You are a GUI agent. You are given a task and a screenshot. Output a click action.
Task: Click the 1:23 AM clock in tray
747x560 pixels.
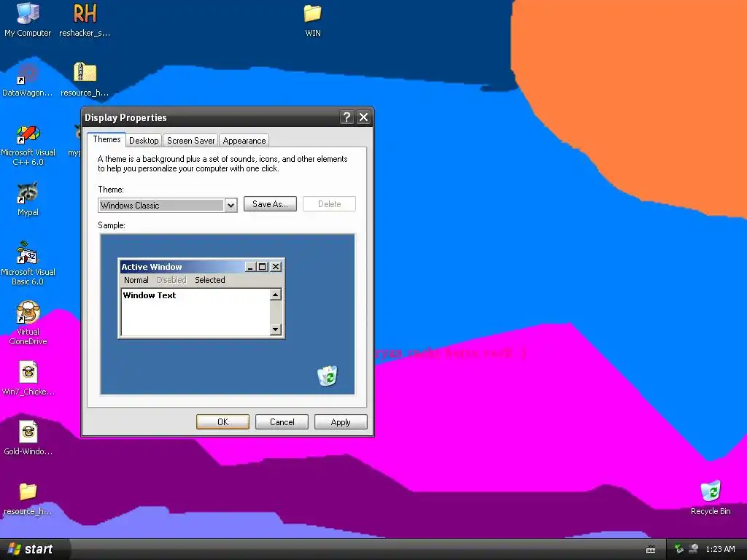(x=720, y=549)
